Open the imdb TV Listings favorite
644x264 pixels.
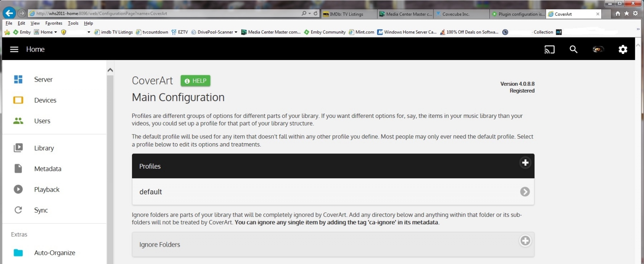click(x=114, y=32)
